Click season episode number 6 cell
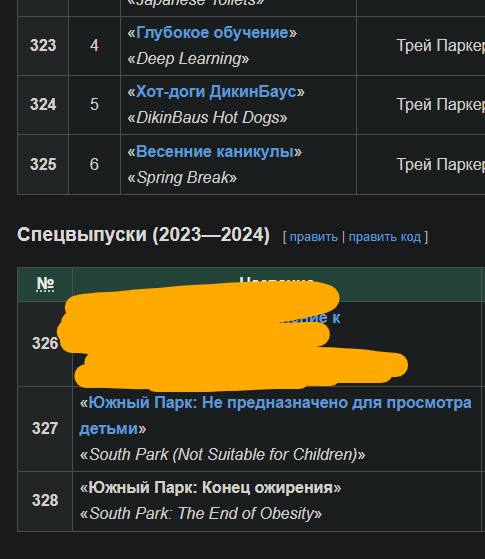 click(x=95, y=164)
